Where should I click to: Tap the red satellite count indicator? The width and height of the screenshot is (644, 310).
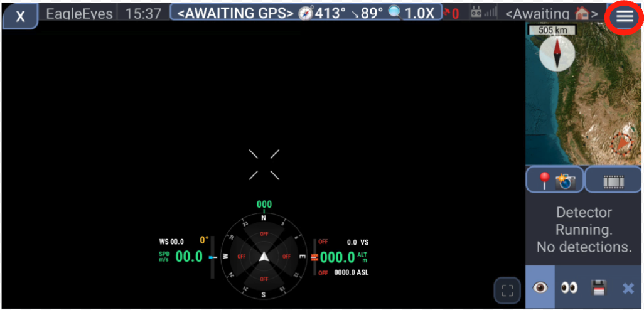(x=451, y=13)
